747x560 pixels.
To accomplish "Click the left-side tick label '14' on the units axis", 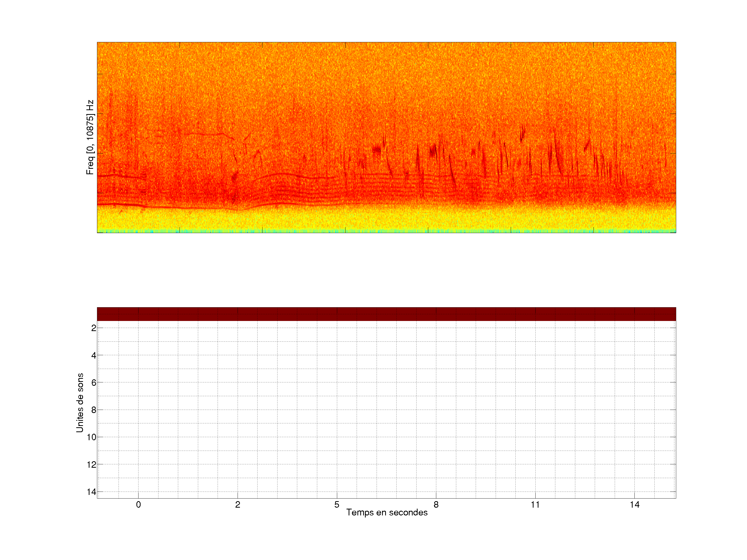I will [x=92, y=492].
